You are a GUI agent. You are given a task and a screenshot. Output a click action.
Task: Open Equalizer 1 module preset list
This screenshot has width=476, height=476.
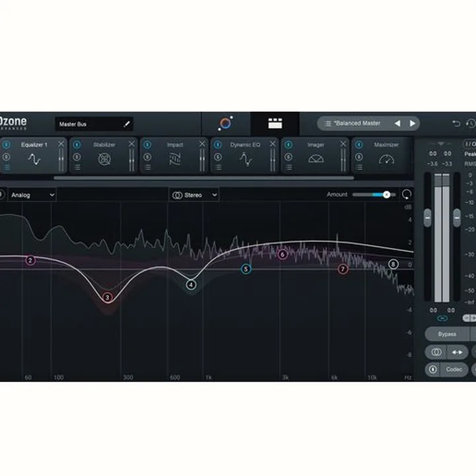point(7,167)
